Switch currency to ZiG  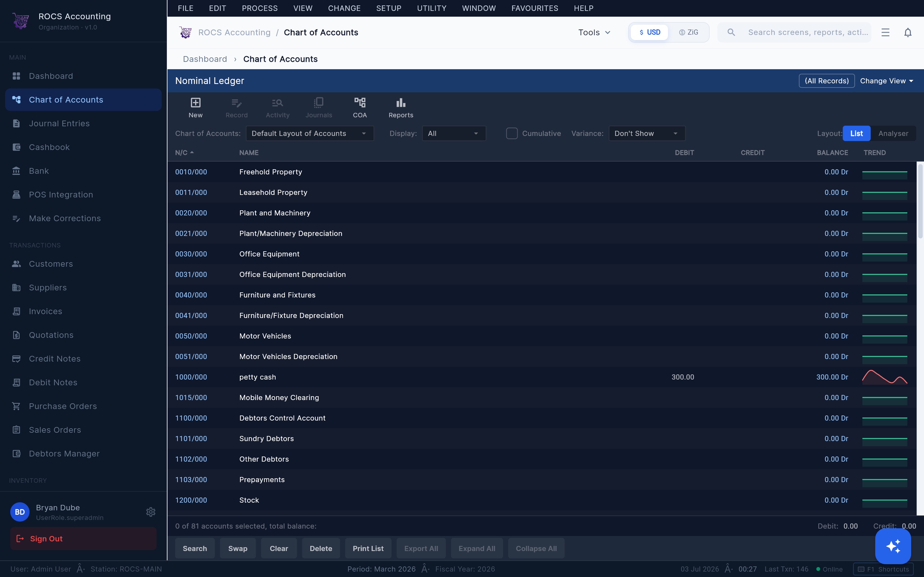[x=689, y=32]
